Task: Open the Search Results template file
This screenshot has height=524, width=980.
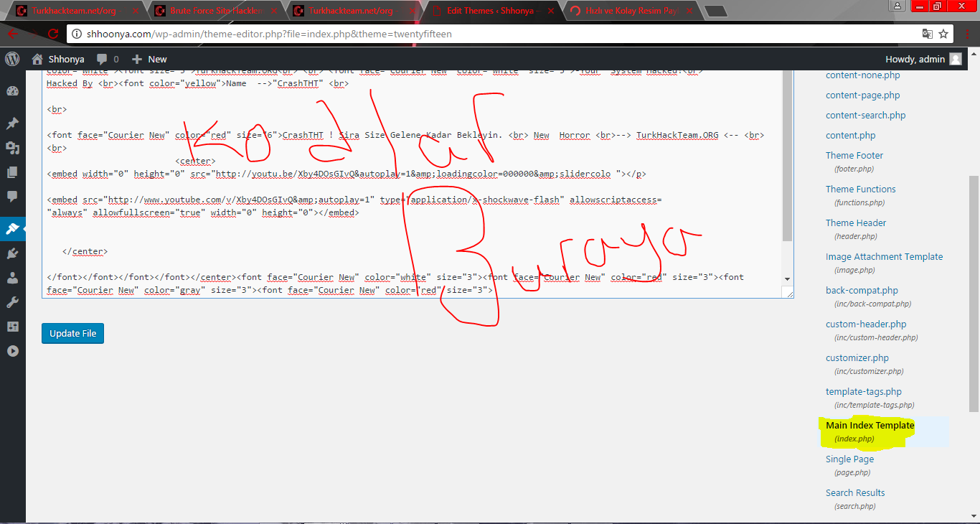Action: tap(855, 493)
